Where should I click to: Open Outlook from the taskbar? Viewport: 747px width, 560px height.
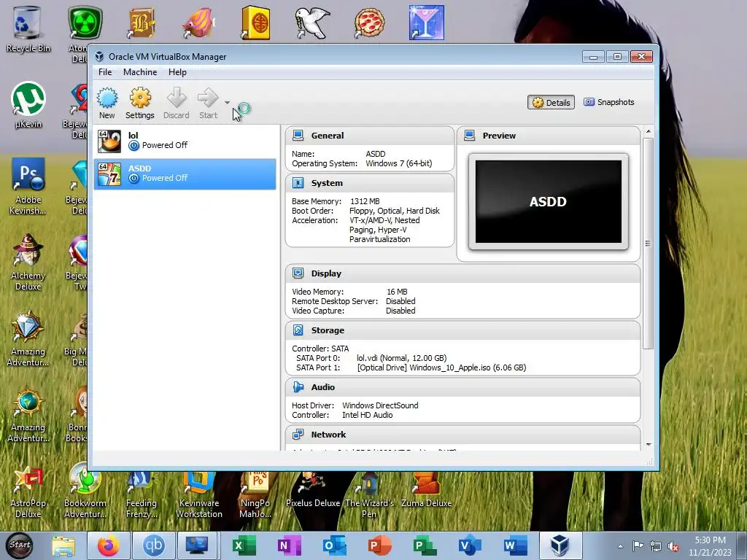pos(334,545)
